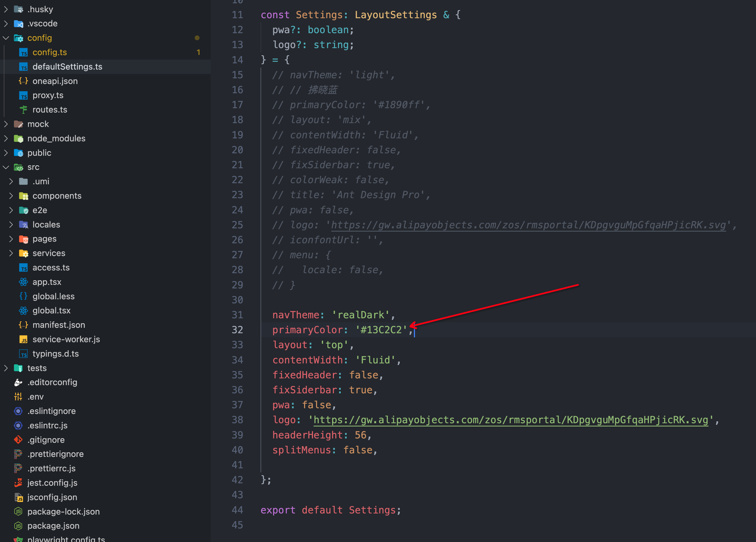Click the Prettier icon next to .prettierrc.js
The height and width of the screenshot is (542, 756).
[x=18, y=468]
